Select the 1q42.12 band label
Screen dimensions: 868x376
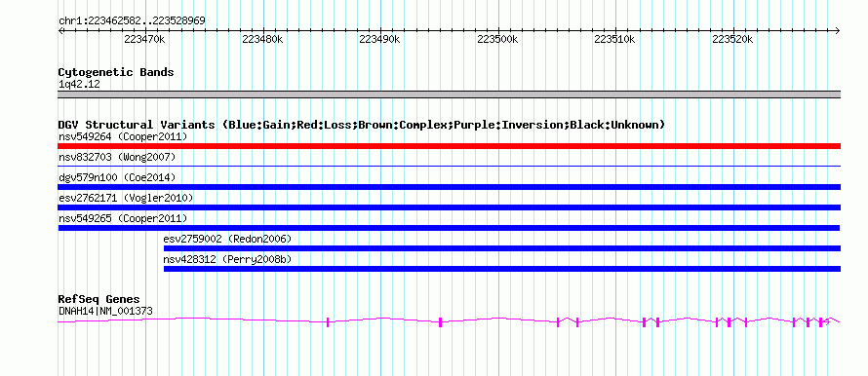coord(79,85)
